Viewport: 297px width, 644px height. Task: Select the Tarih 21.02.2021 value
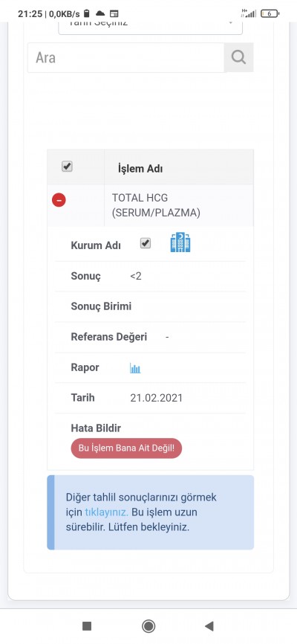click(156, 398)
